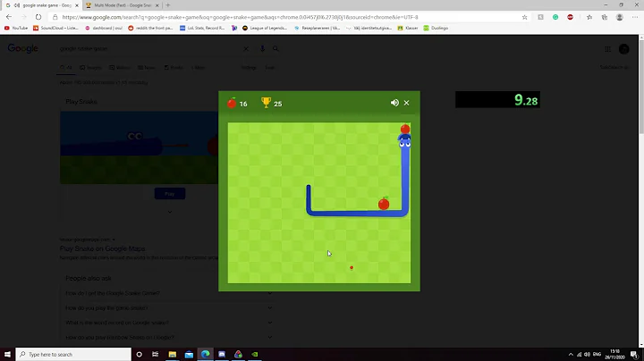Open SoundCloud bookmark

tap(55, 28)
